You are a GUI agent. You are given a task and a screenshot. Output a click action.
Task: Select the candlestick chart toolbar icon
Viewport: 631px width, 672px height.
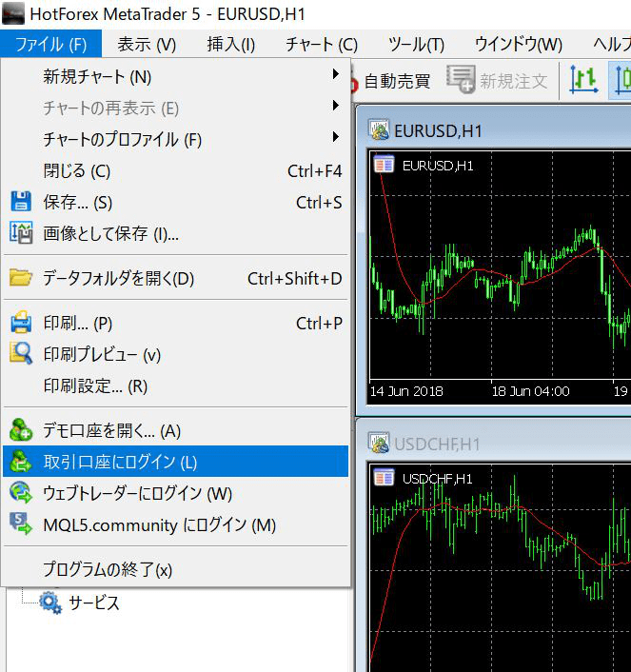click(621, 81)
